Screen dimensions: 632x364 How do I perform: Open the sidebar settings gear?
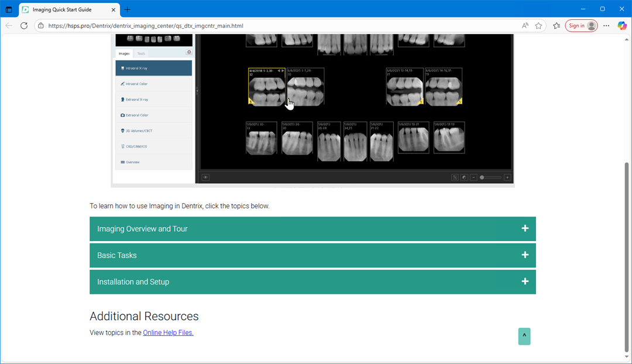pyautogui.click(x=188, y=52)
